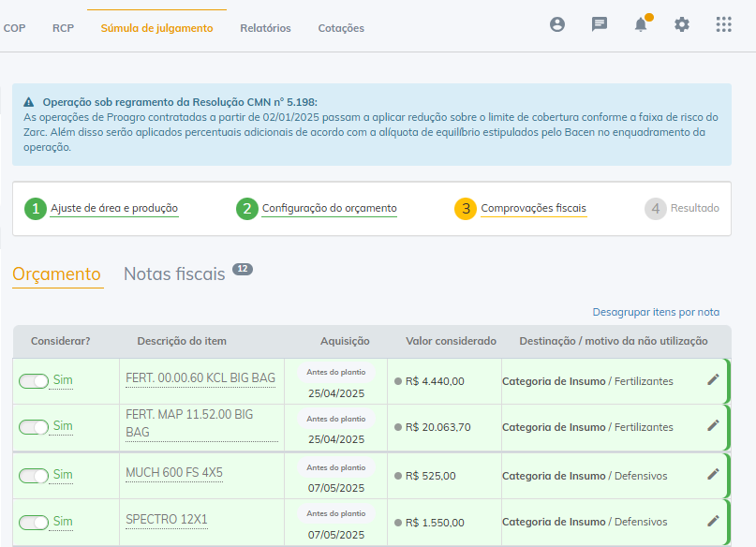Disable Considerar switch for MUCH 600 FS 4X5
The width and height of the screenshot is (756, 547).
click(34, 475)
